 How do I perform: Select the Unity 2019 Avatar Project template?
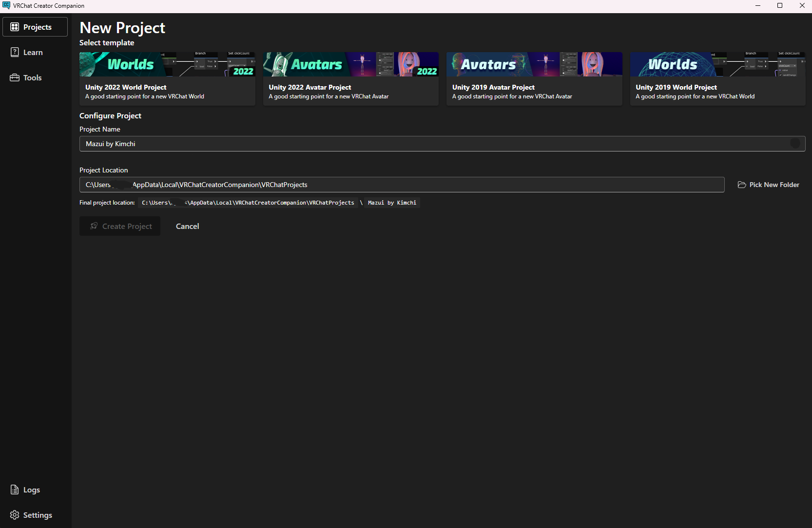[534, 79]
